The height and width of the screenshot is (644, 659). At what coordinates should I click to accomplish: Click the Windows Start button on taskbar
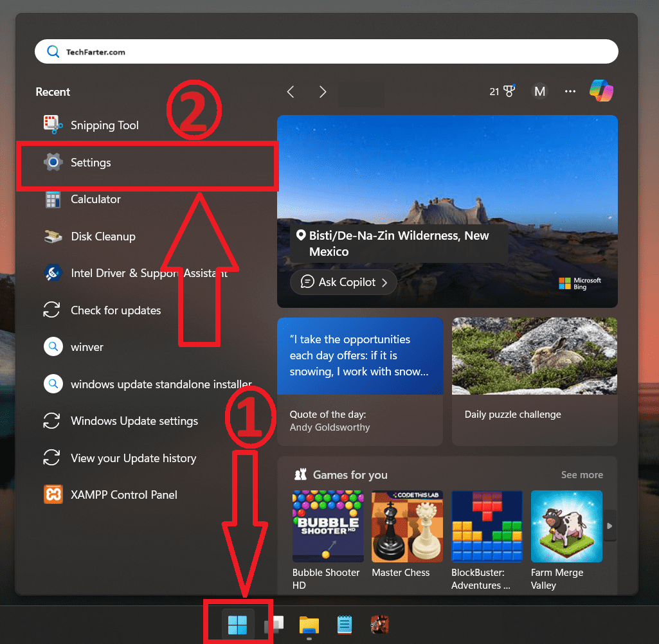coord(237,624)
